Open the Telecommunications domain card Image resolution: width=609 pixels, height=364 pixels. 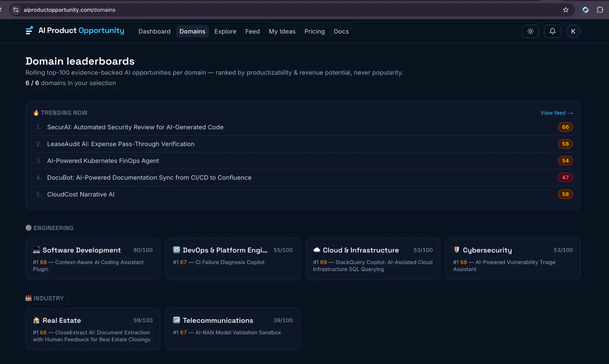[233, 329]
